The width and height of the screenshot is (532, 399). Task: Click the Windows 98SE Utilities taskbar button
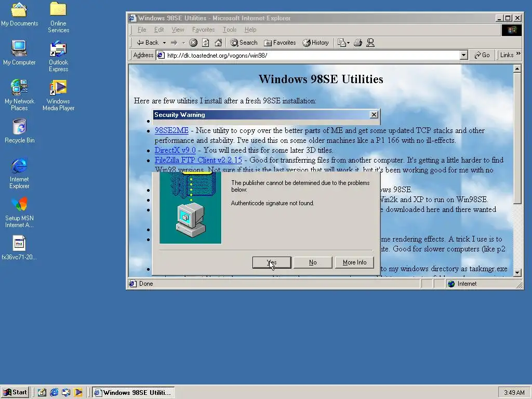pos(134,393)
